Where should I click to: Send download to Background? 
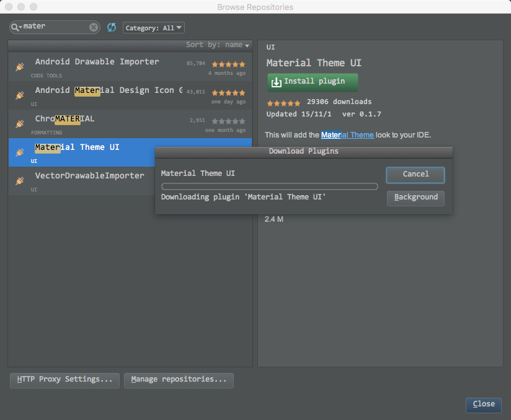(x=415, y=198)
